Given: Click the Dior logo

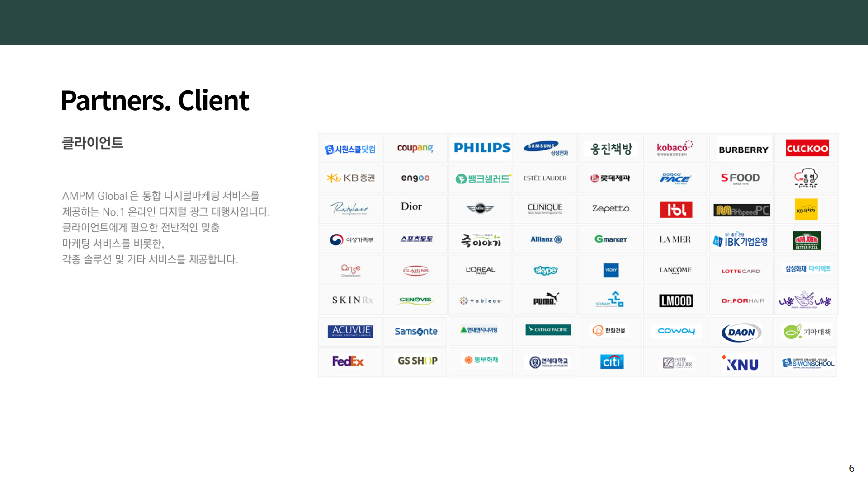Looking at the screenshot, I should tap(411, 206).
